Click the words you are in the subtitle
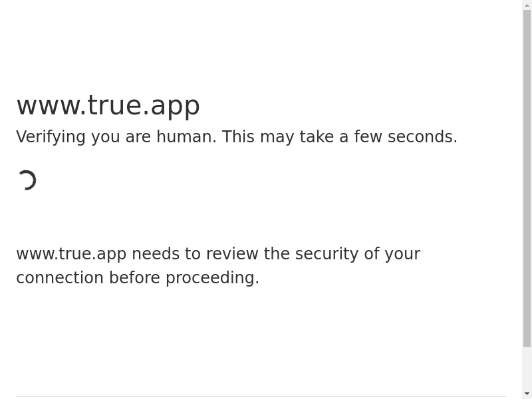This screenshot has height=399, width=532. point(121,137)
